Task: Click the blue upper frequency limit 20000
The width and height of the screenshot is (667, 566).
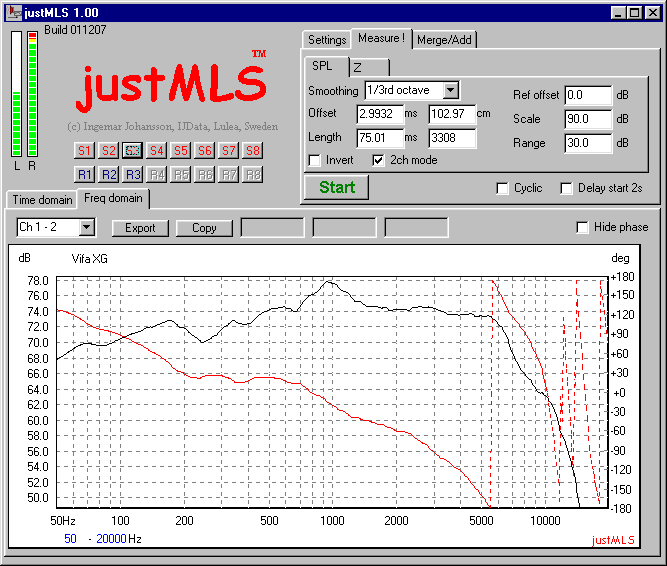Action: 111,539
